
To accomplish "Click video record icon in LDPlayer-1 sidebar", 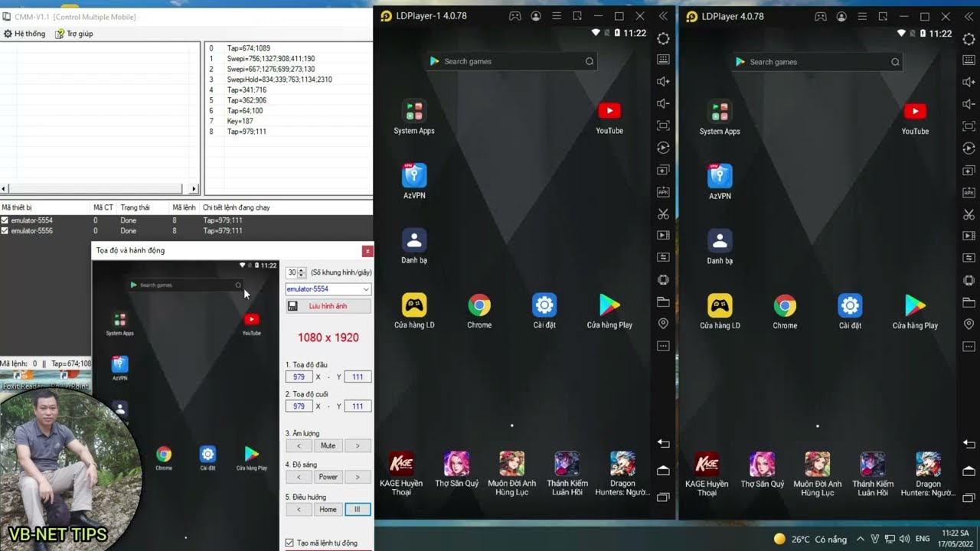I will pyautogui.click(x=663, y=236).
